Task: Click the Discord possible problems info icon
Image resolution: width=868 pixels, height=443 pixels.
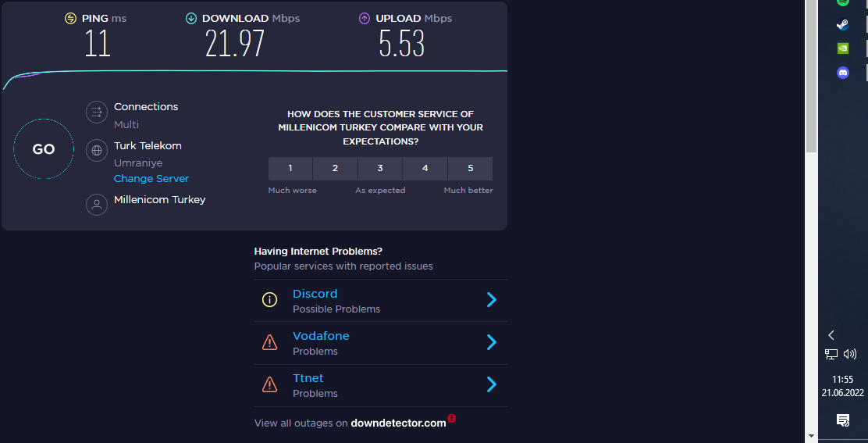Action: click(269, 300)
